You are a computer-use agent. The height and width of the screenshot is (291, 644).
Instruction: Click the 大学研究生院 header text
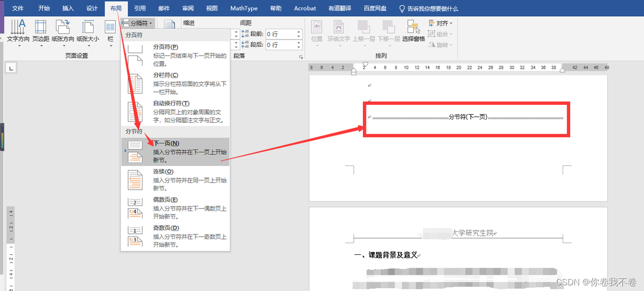pos(472,233)
